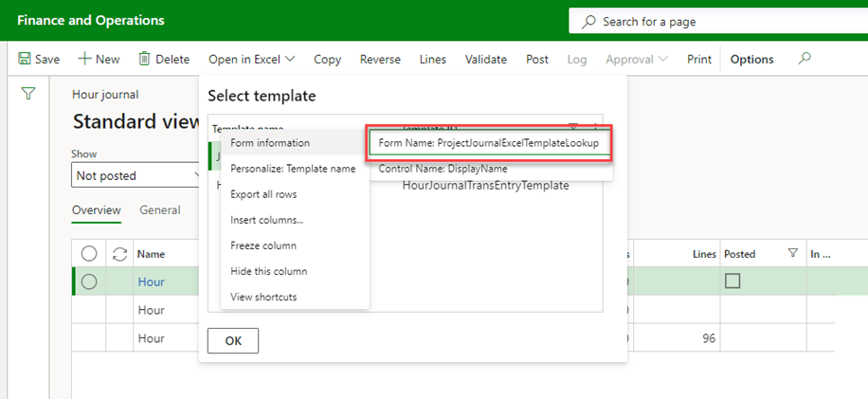Click the Posted column filter icon

pos(792,254)
